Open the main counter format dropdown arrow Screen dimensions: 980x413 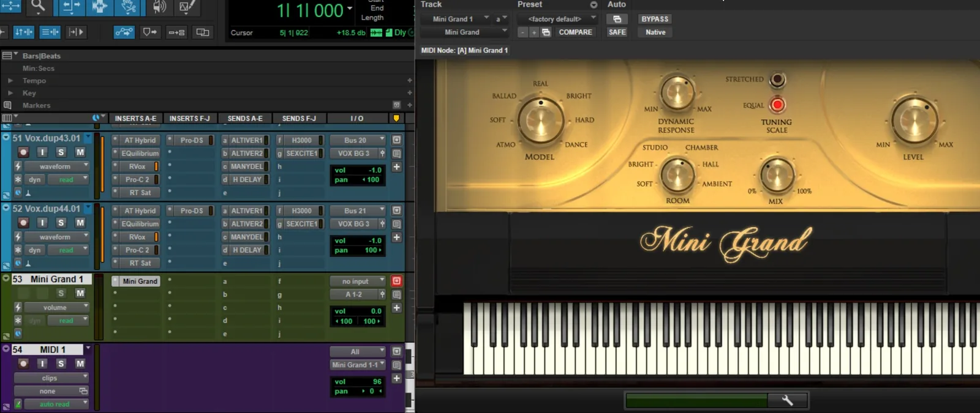350,9
